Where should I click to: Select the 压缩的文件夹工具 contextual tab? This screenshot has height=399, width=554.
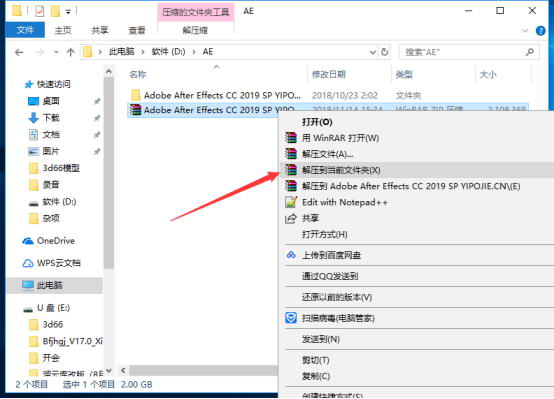[195, 12]
